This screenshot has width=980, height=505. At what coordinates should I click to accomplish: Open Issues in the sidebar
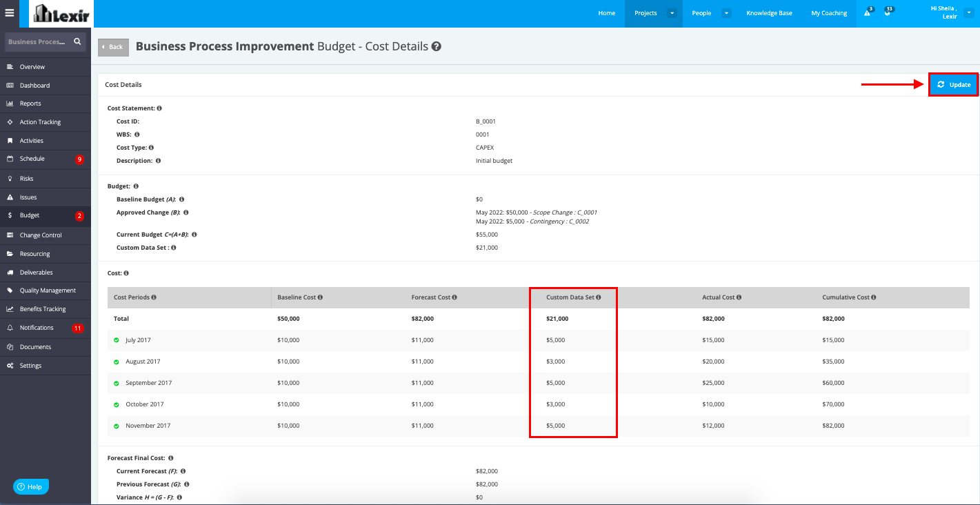[46, 197]
